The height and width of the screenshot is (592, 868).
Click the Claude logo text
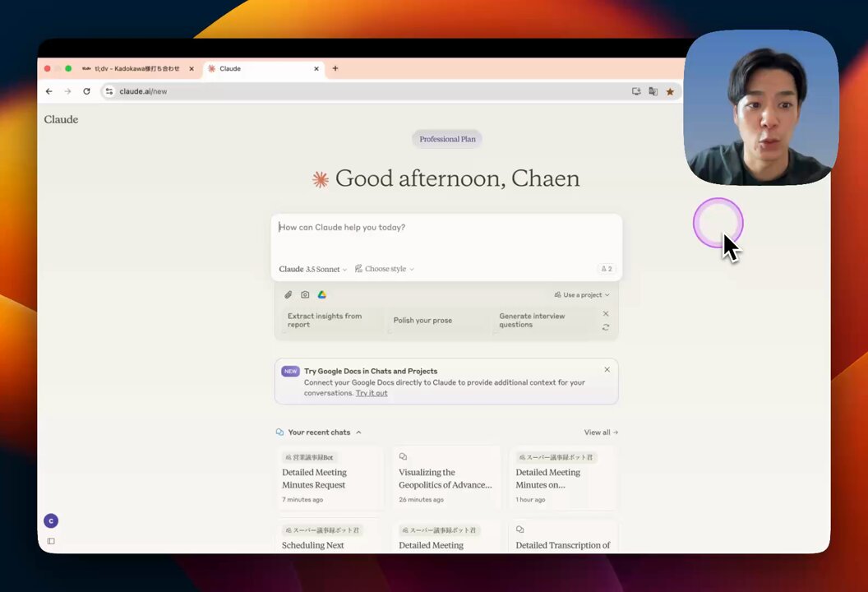pyautogui.click(x=61, y=119)
